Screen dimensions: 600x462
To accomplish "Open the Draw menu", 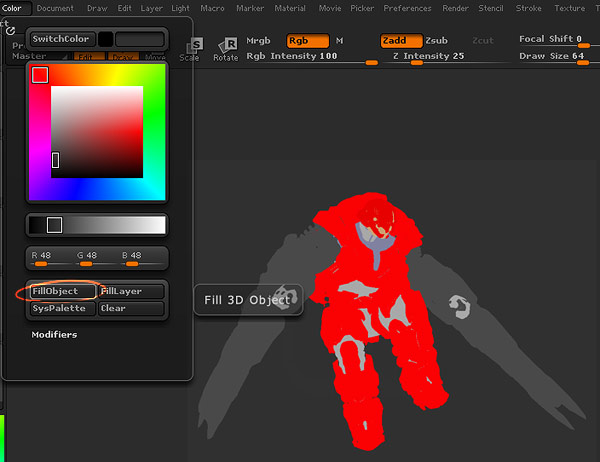I will 97,8.
